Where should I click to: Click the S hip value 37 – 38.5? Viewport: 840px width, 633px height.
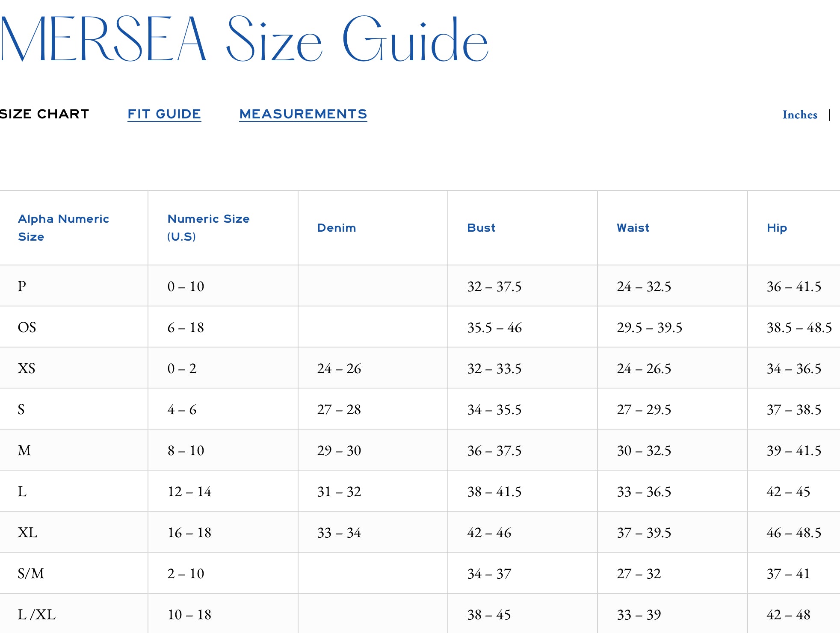[x=793, y=409]
